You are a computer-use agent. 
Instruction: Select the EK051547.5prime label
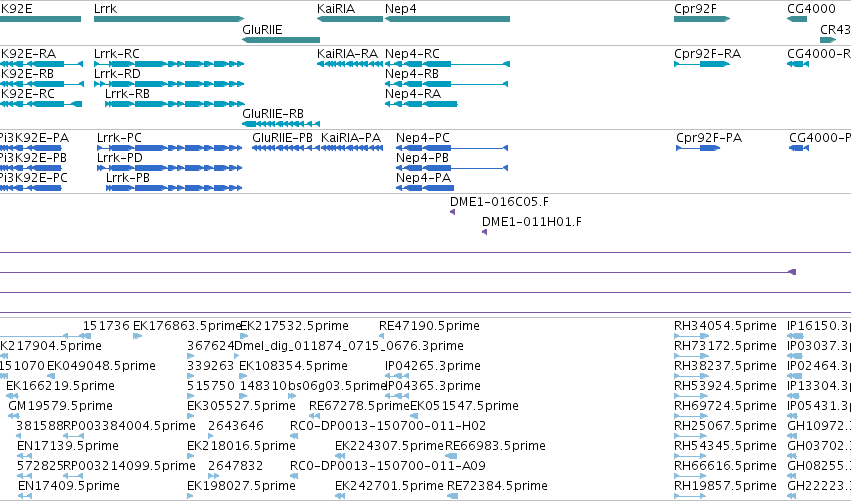[465, 406]
